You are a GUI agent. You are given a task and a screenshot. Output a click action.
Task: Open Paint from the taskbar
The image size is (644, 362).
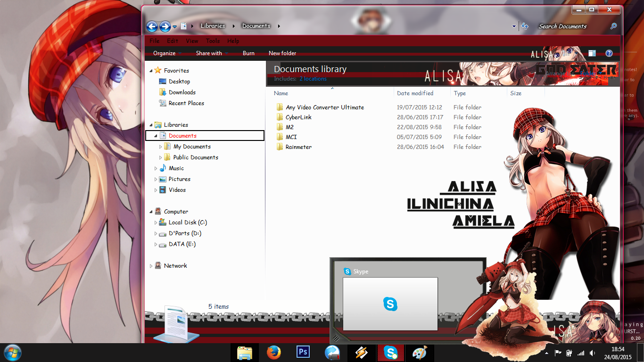click(x=420, y=353)
